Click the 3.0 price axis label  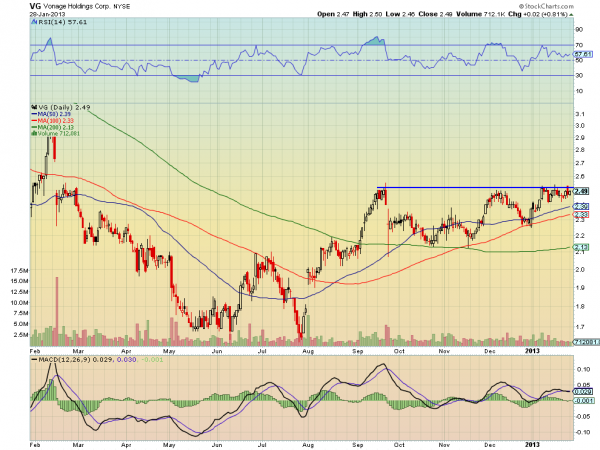coord(580,126)
